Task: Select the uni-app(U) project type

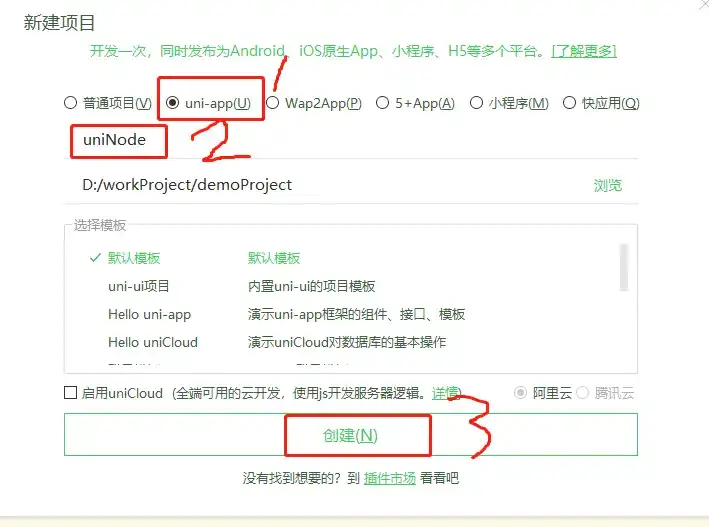Action: pos(172,103)
